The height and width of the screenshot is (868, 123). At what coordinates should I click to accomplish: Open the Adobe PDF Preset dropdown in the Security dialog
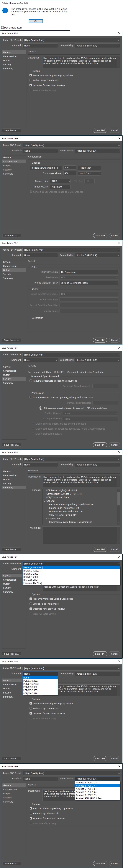click(x=72, y=354)
